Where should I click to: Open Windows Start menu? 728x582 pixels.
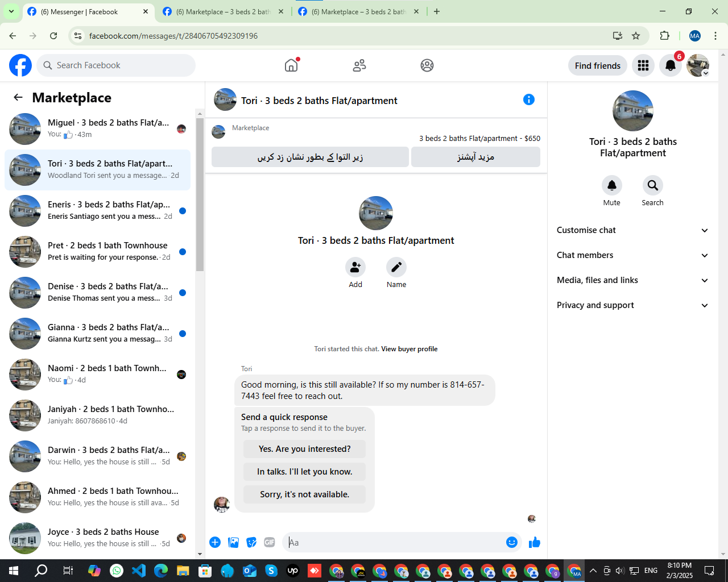pyautogui.click(x=14, y=571)
